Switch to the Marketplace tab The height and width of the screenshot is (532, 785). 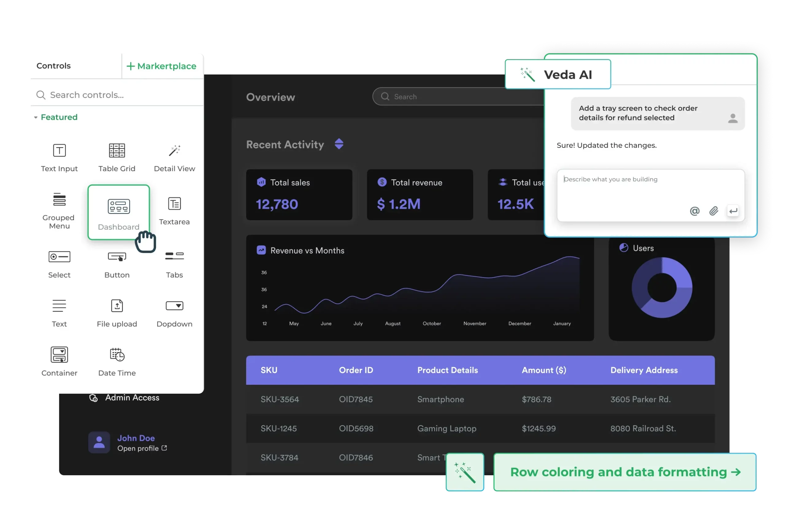coord(162,66)
